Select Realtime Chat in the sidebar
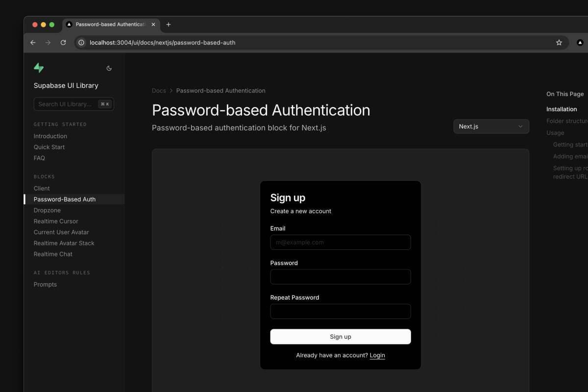This screenshot has width=588, height=392. (x=53, y=254)
